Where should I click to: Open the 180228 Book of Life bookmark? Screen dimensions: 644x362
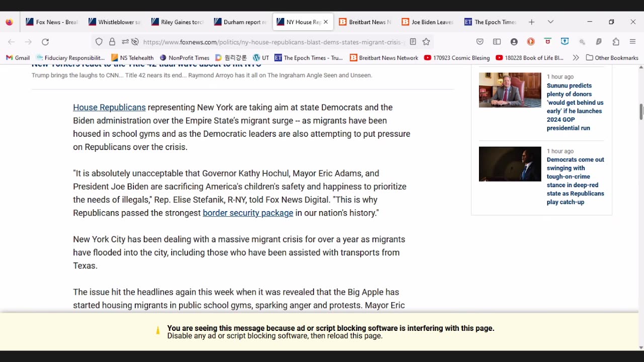coord(530,58)
